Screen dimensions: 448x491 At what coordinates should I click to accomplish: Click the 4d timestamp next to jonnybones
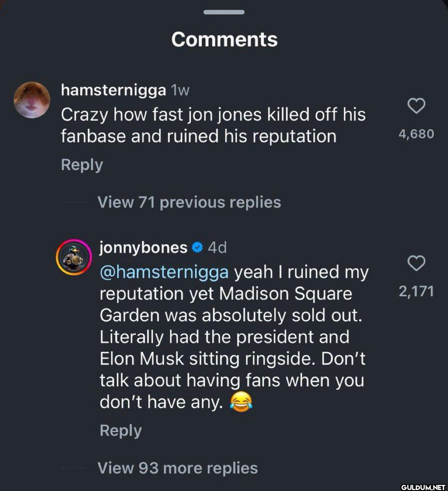tap(217, 247)
